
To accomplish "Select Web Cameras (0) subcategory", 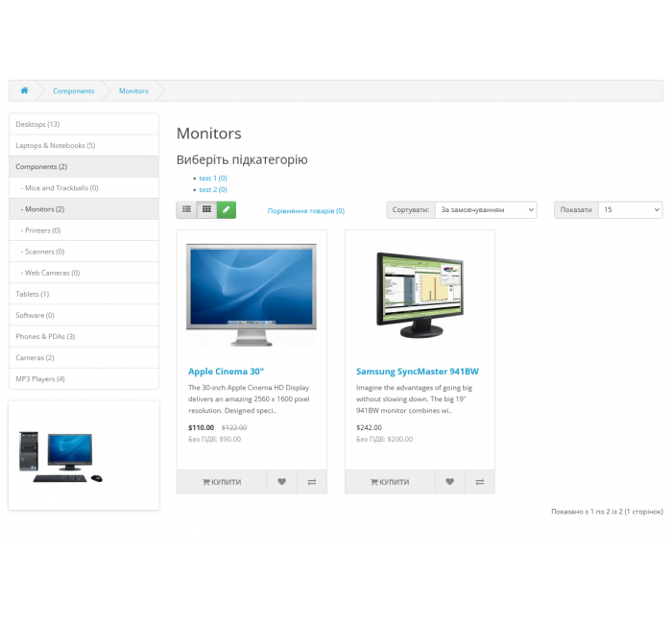I will 84,273.
